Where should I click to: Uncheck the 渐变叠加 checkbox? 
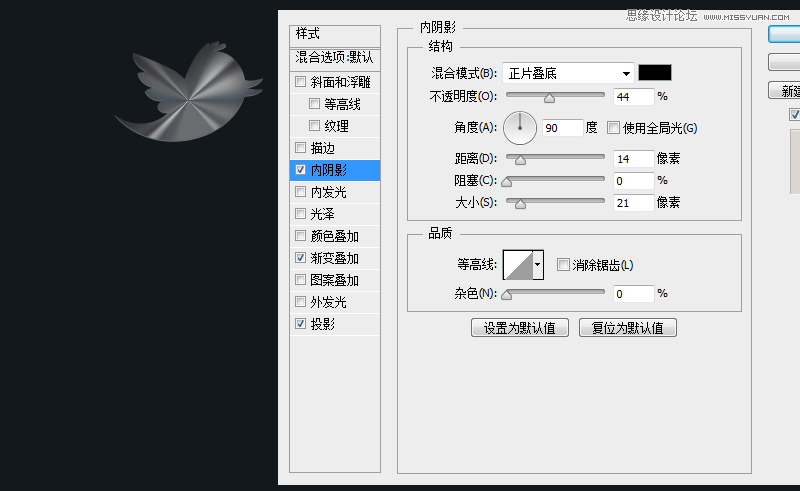(301, 258)
